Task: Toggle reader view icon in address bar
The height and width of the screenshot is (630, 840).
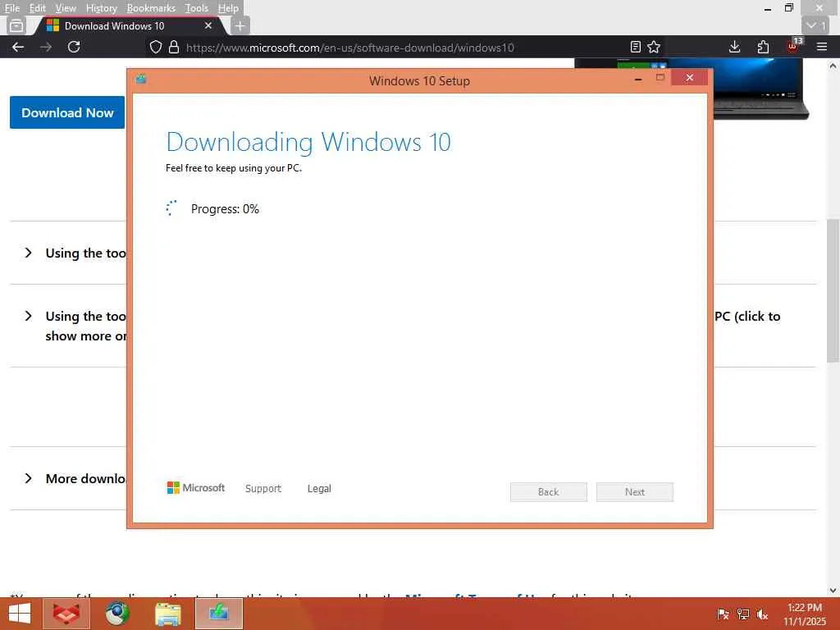Action: point(636,47)
